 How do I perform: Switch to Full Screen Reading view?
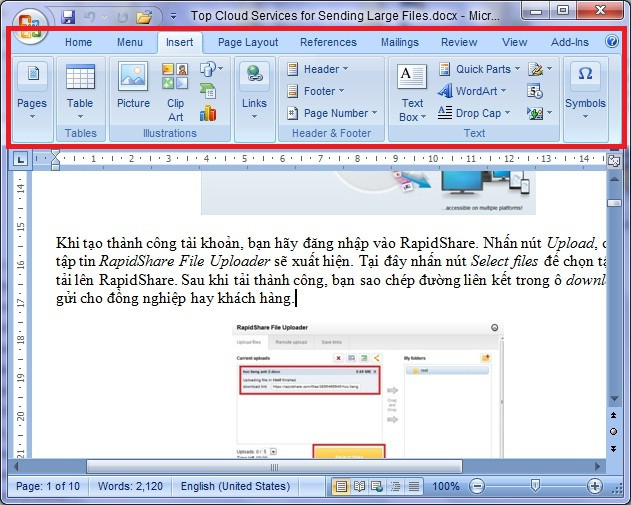[359, 486]
